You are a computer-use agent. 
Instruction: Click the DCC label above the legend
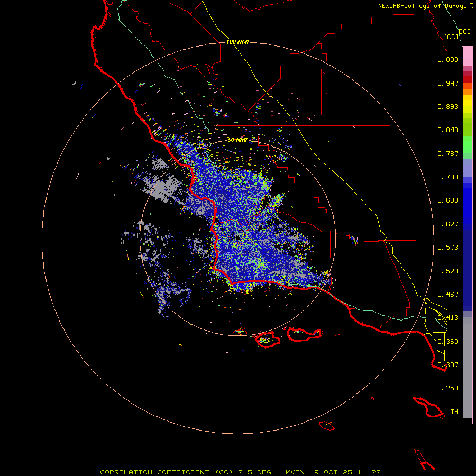tap(465, 32)
